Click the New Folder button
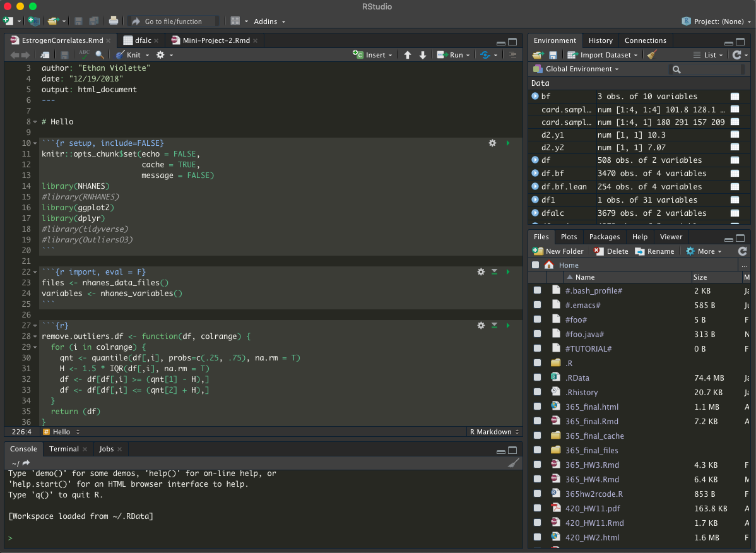The width and height of the screenshot is (756, 553). [558, 251]
